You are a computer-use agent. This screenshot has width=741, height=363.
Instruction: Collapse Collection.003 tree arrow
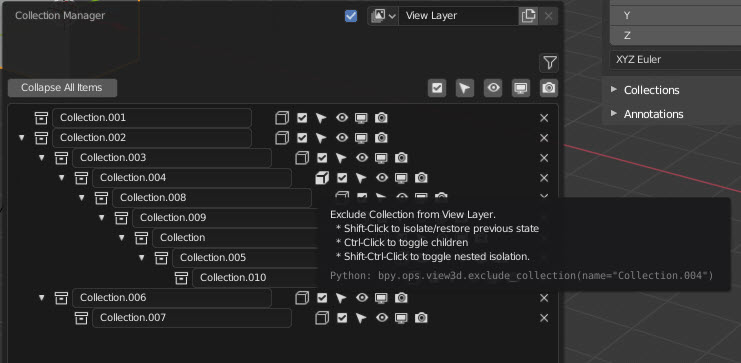(42, 158)
